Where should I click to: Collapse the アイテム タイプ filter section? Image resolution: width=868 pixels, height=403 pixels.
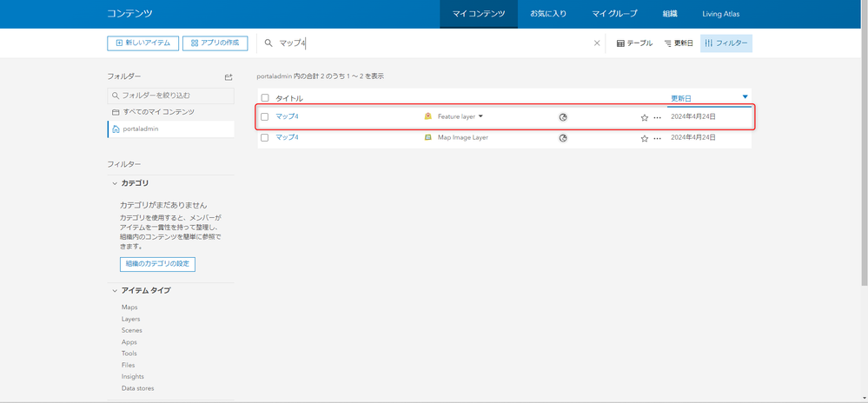115,291
